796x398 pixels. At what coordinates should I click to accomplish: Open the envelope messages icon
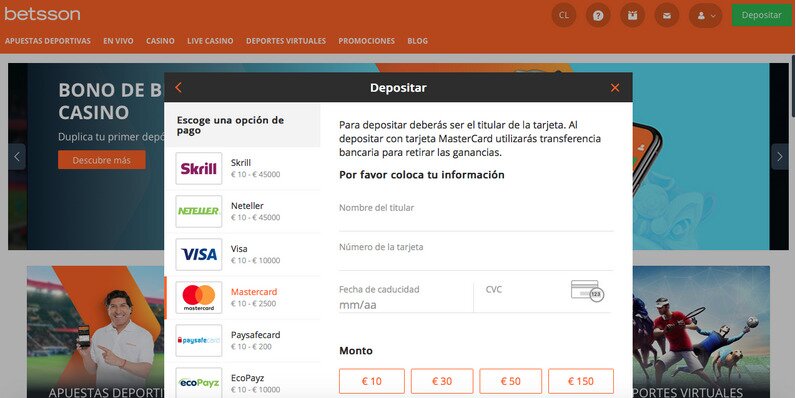tap(667, 15)
